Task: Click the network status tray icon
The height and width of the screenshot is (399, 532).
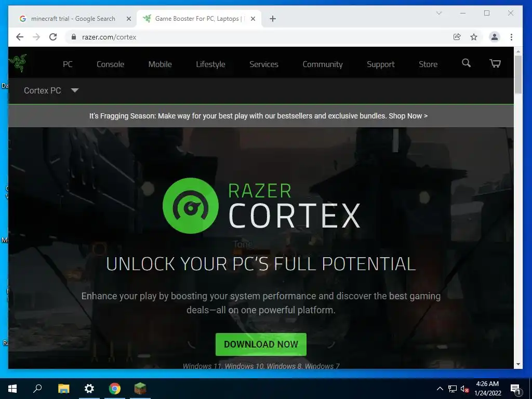Action: 453,389
